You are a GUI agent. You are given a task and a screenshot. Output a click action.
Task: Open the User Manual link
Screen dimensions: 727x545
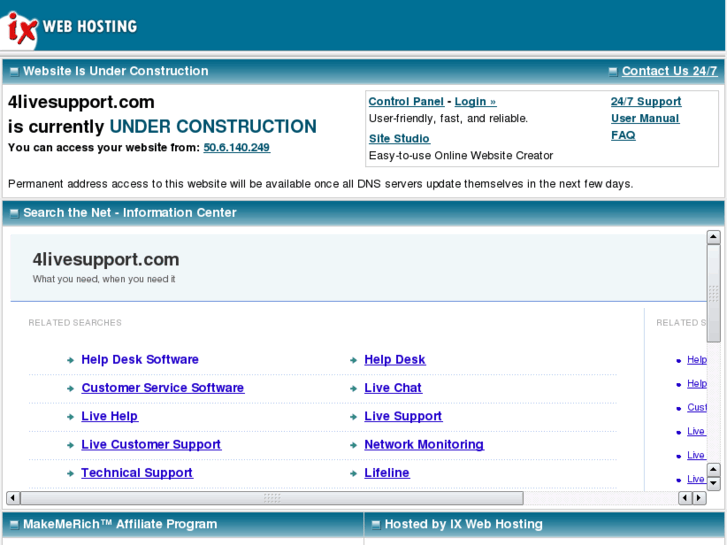[x=645, y=119]
